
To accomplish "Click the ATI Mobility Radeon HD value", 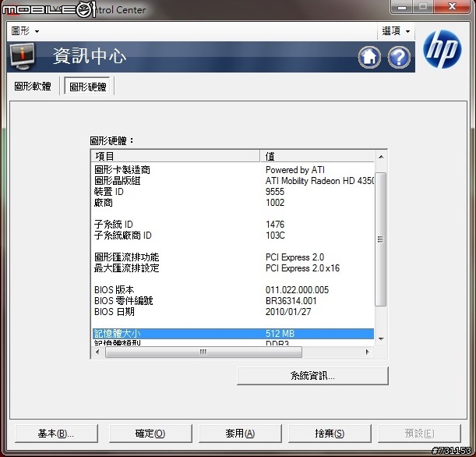I will pyautogui.click(x=319, y=181).
